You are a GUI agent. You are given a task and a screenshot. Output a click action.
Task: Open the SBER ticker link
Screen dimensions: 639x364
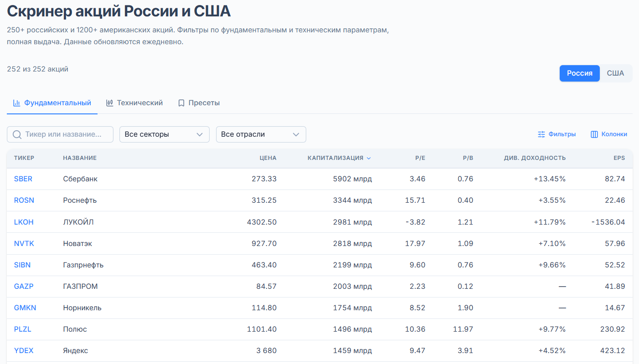pyautogui.click(x=23, y=179)
